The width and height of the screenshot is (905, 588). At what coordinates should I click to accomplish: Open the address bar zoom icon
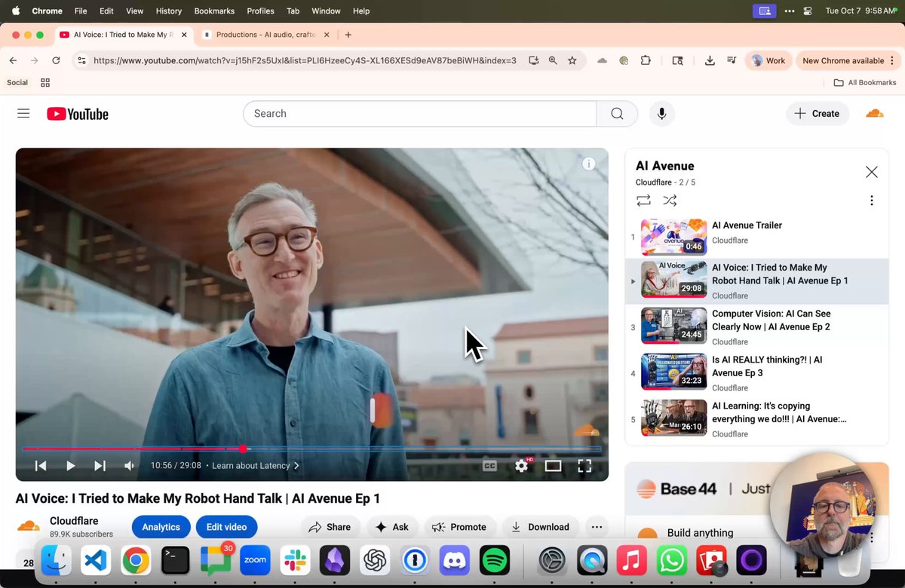(x=553, y=60)
